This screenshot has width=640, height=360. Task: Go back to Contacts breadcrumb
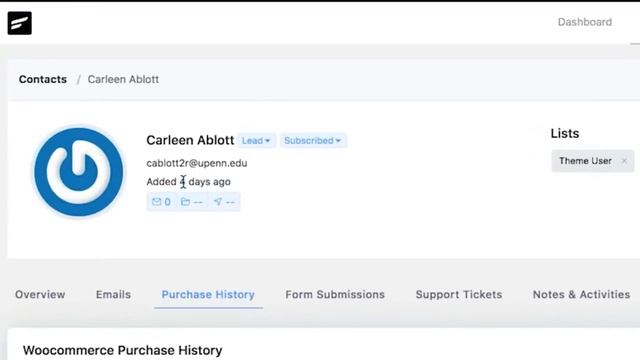point(43,79)
